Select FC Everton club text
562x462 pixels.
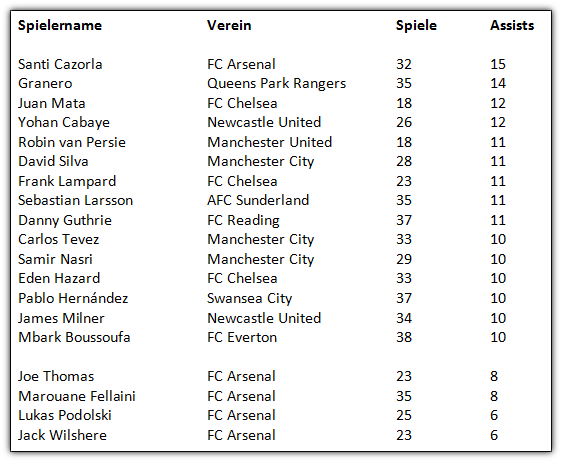(x=242, y=337)
